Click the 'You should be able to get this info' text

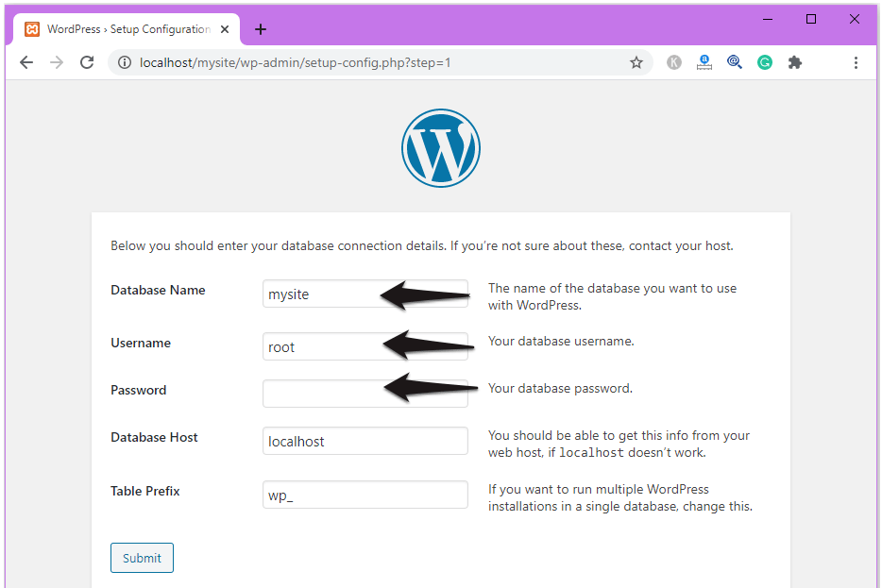(x=619, y=445)
